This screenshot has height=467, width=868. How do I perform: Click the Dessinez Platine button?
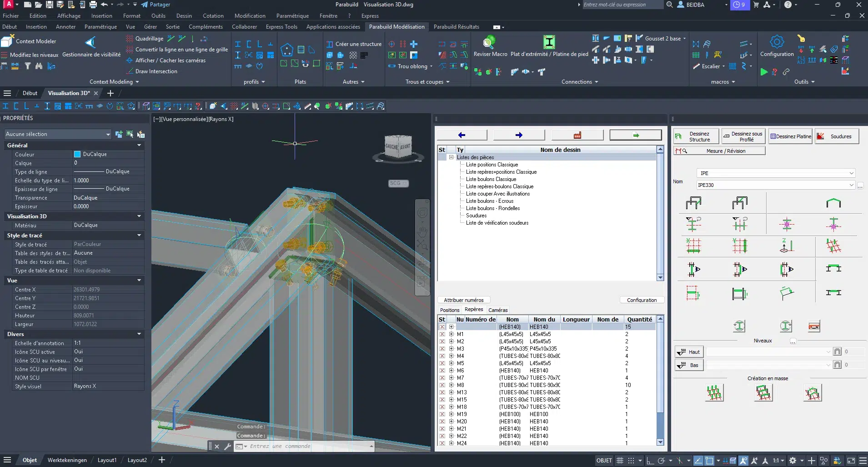point(790,136)
